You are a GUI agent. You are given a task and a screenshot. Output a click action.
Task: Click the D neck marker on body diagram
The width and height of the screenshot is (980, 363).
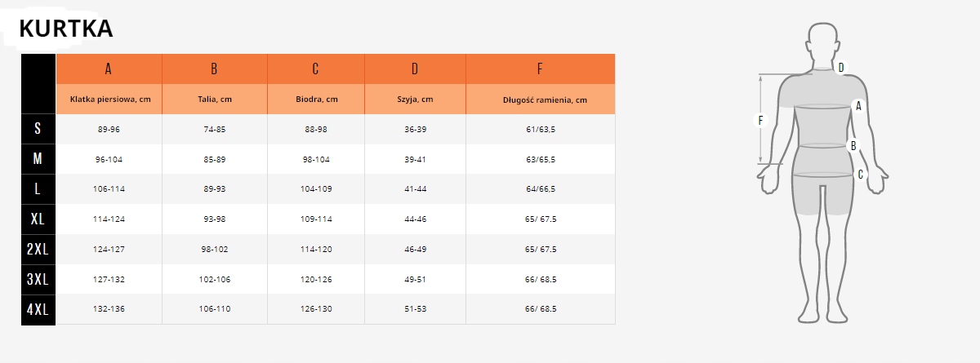tap(841, 67)
